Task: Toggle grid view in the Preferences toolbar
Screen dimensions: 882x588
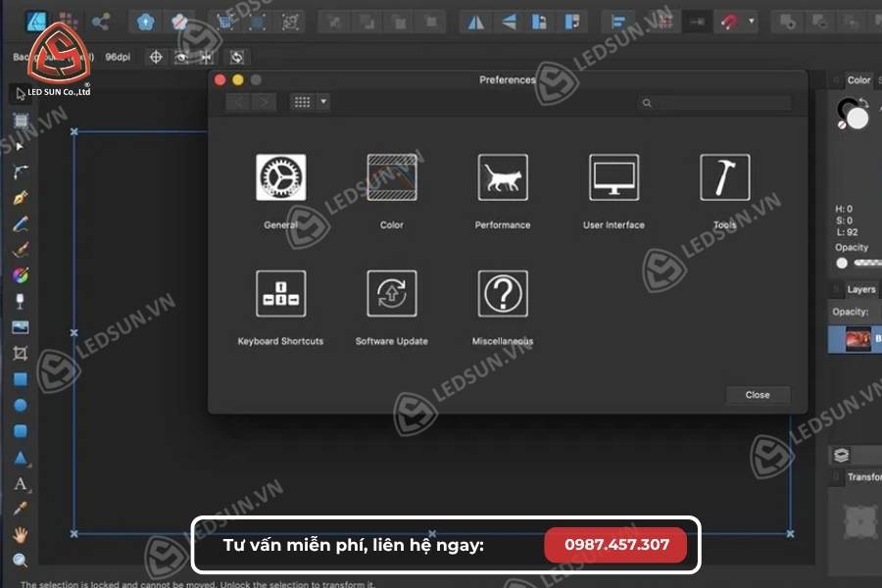Action: pyautogui.click(x=301, y=102)
